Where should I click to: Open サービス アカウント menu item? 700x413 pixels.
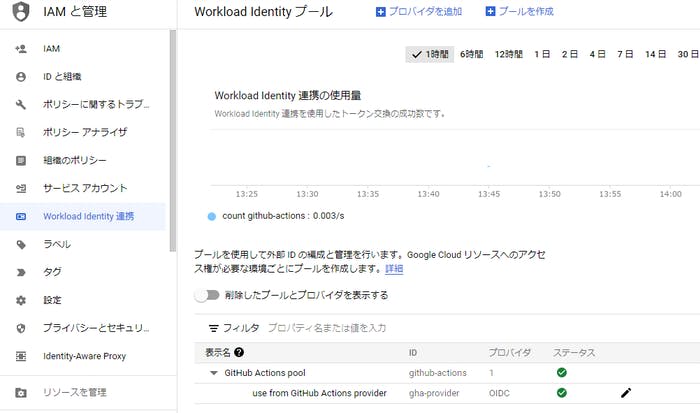click(x=83, y=188)
